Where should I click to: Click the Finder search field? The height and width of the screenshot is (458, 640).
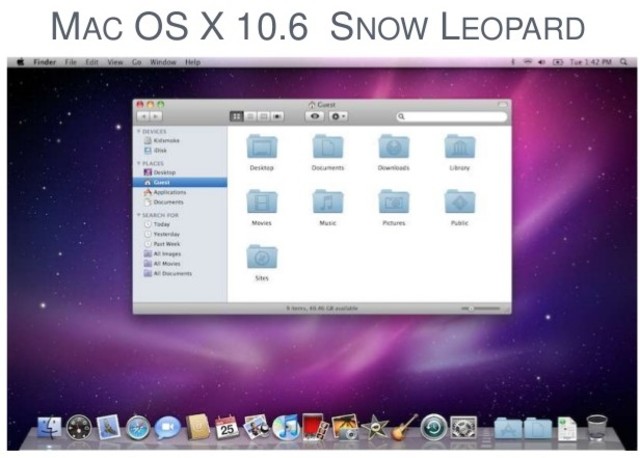[451, 117]
